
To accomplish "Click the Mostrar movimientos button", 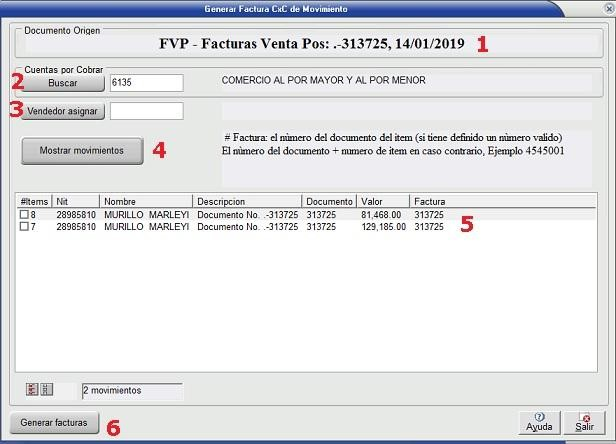I will tap(82, 150).
